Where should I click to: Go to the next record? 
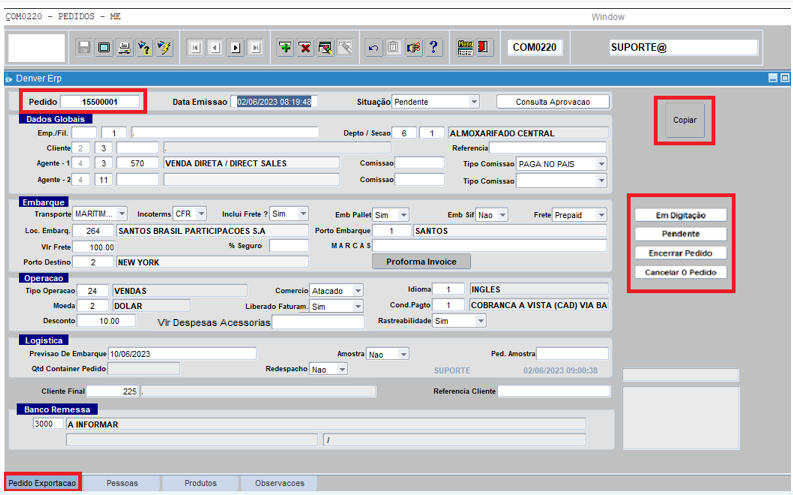tap(236, 48)
